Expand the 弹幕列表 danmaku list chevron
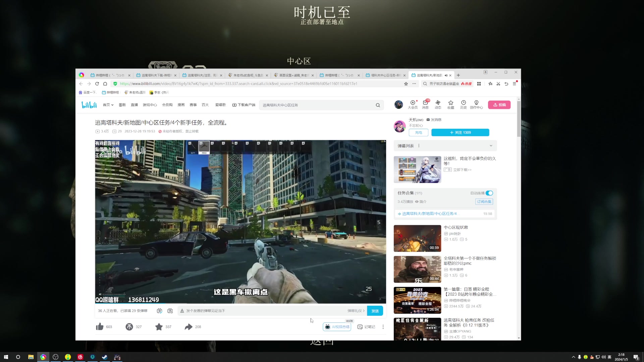Screen dimensions: 644x362 (491, 146)
